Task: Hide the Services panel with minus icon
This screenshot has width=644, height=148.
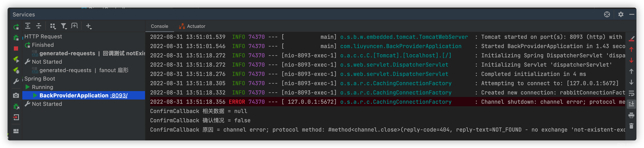Action: [x=632, y=15]
